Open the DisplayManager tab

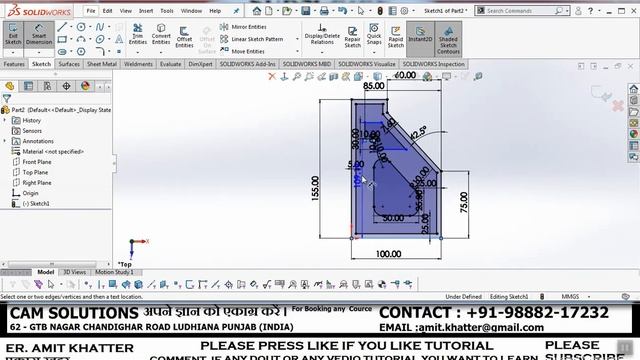pos(85,86)
